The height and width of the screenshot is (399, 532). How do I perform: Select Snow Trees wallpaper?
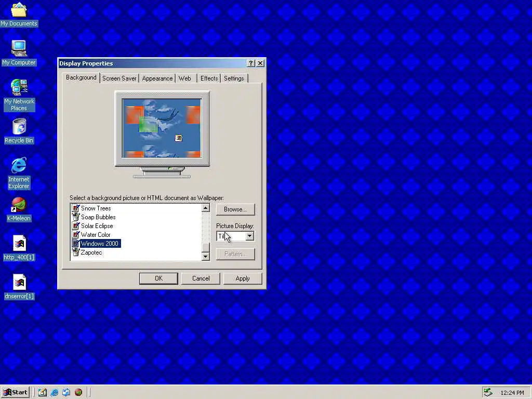[x=96, y=208]
